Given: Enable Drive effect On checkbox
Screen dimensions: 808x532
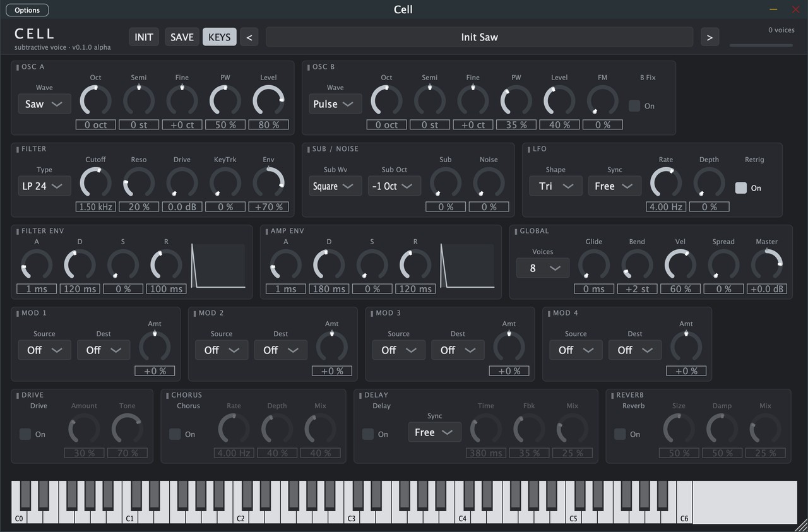Looking at the screenshot, I should tap(25, 434).
